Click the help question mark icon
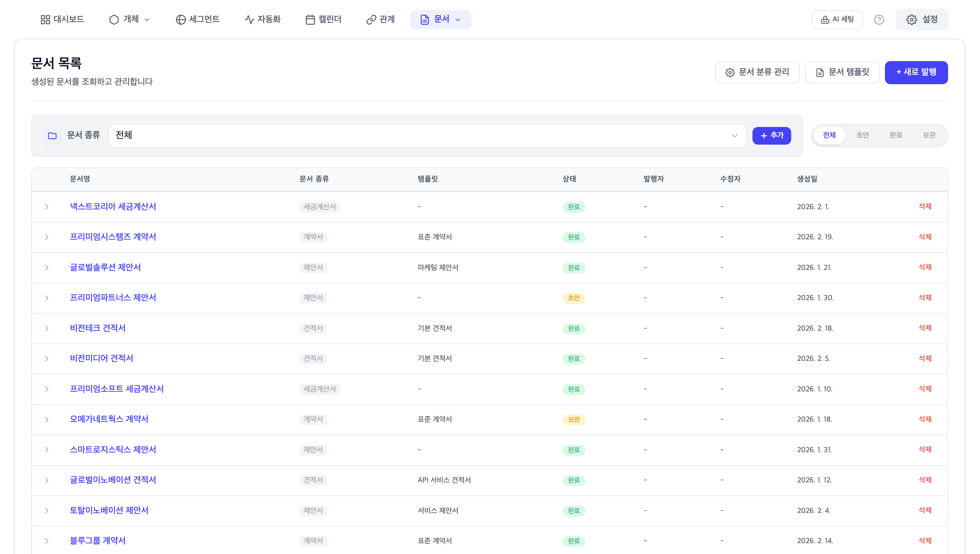 878,19
